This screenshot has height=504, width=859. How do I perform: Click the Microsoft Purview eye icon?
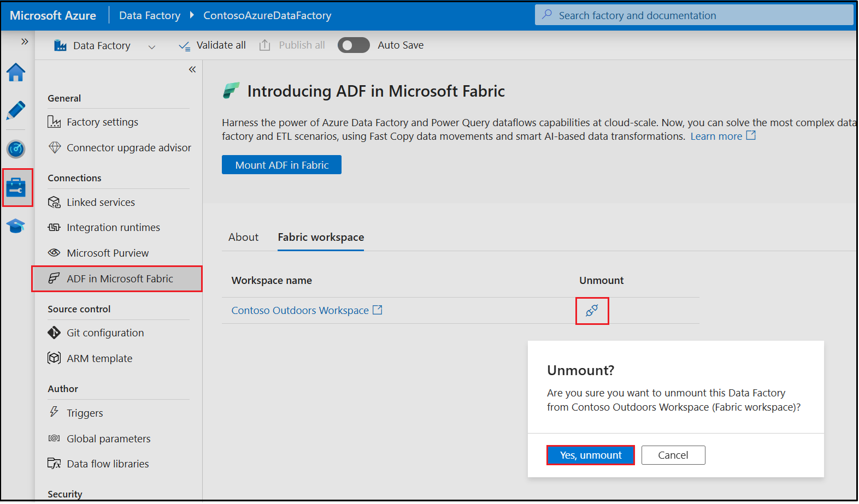54,252
